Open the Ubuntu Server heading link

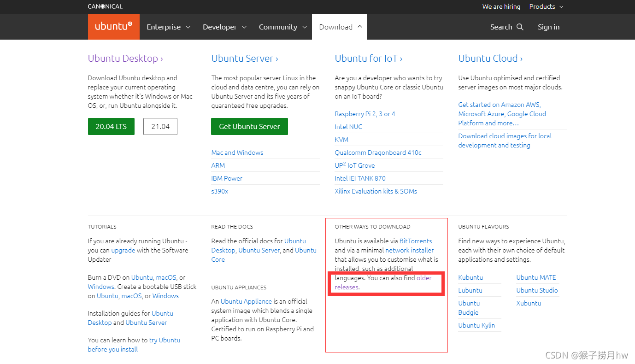[245, 59]
